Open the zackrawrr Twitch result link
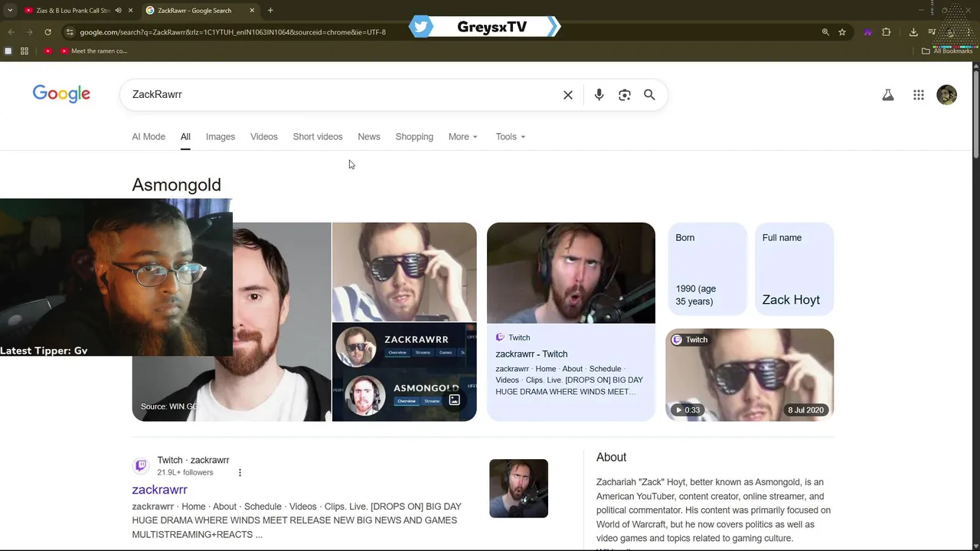 159,490
